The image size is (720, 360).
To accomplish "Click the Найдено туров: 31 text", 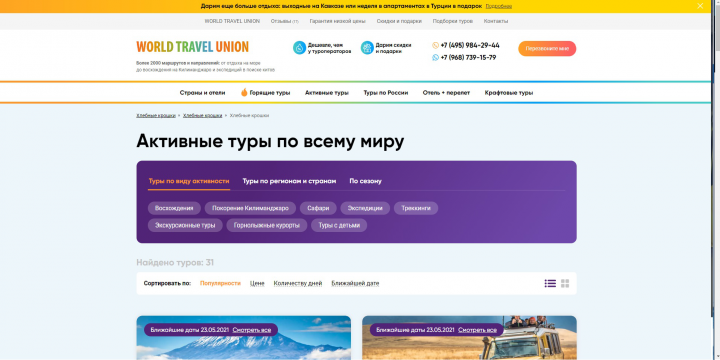I will point(175,263).
